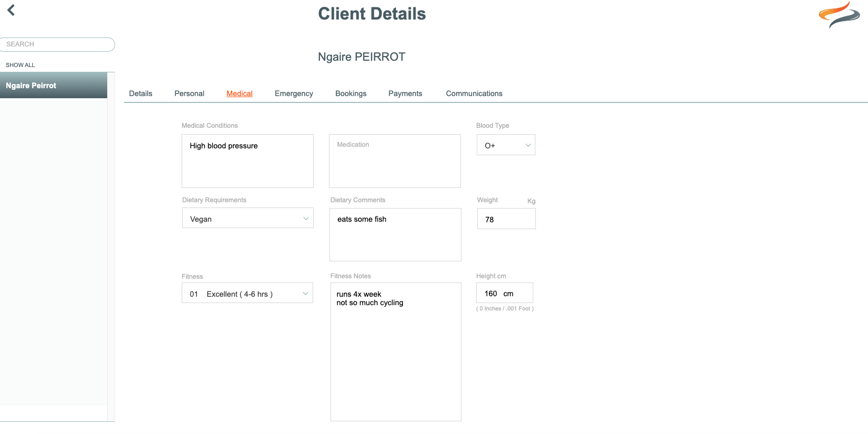
Task: Click the empty Medication field
Action: (x=395, y=161)
